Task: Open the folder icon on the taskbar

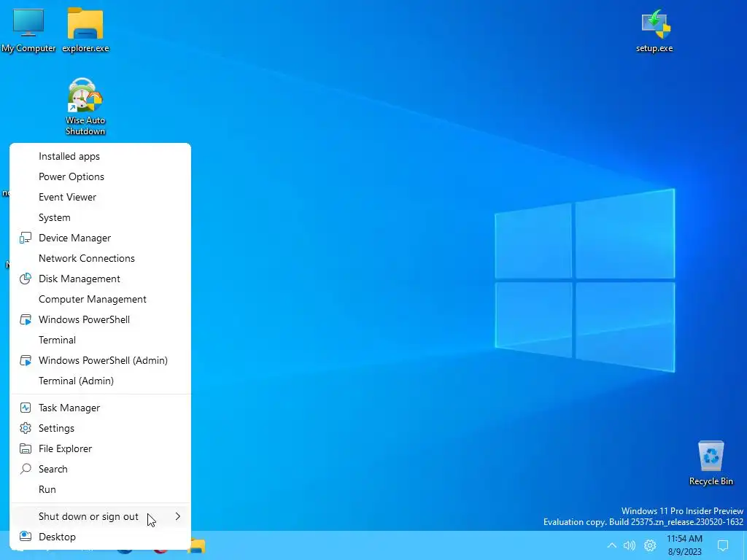Action: [x=196, y=545]
